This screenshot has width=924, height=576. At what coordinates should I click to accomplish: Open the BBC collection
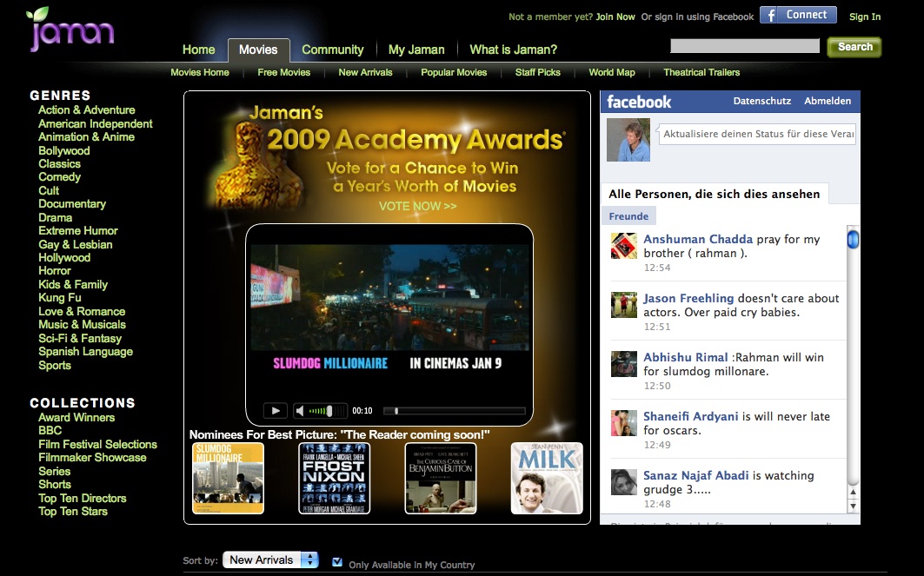pyautogui.click(x=50, y=431)
